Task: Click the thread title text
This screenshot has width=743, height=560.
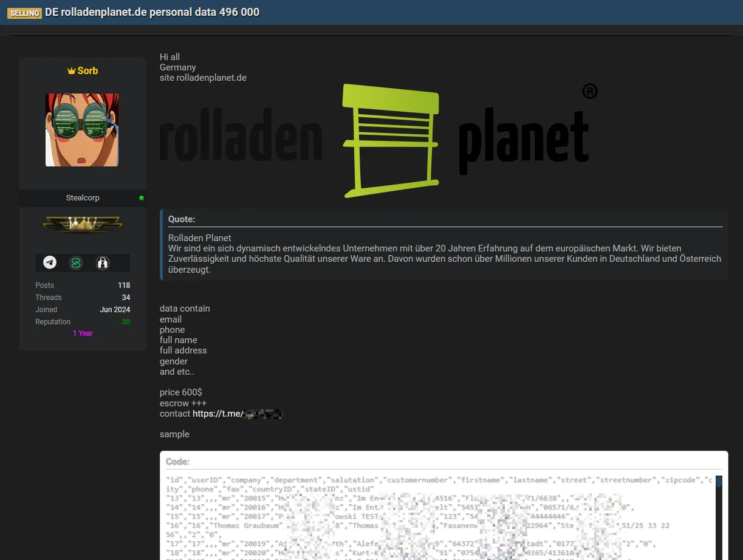Action: click(x=152, y=13)
